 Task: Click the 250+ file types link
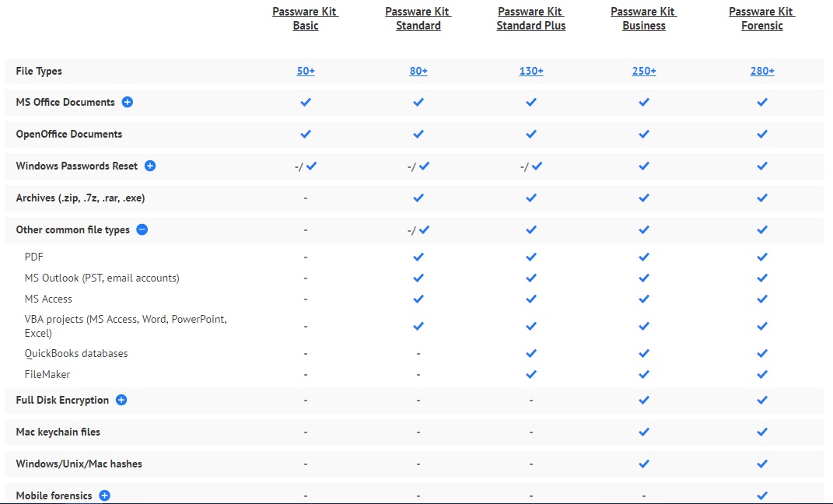pyautogui.click(x=644, y=71)
